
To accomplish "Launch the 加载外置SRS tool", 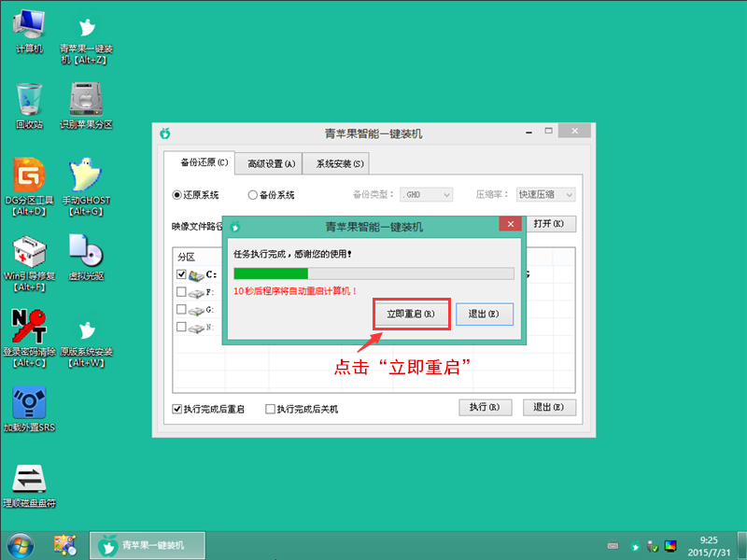I will [x=29, y=403].
